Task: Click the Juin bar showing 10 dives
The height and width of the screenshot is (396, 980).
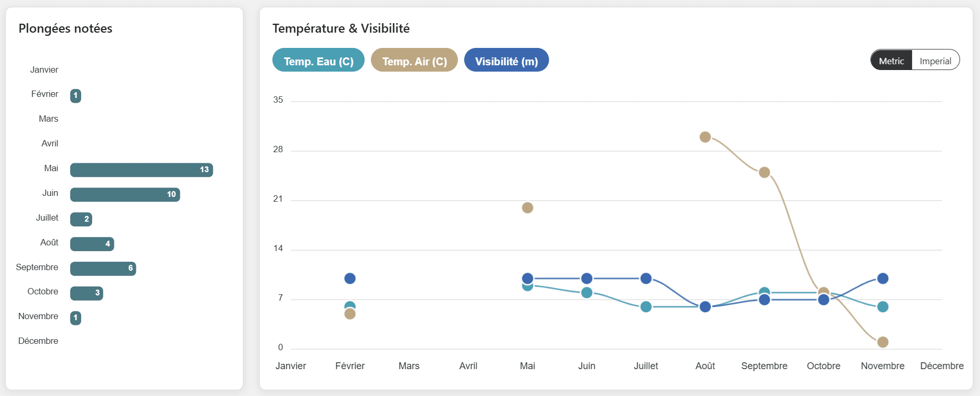Action: pos(125,194)
